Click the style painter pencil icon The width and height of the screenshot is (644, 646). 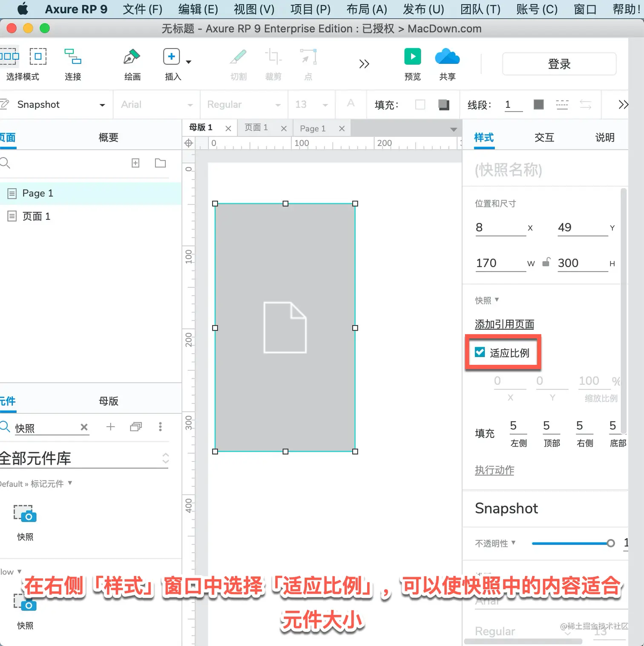click(5, 104)
